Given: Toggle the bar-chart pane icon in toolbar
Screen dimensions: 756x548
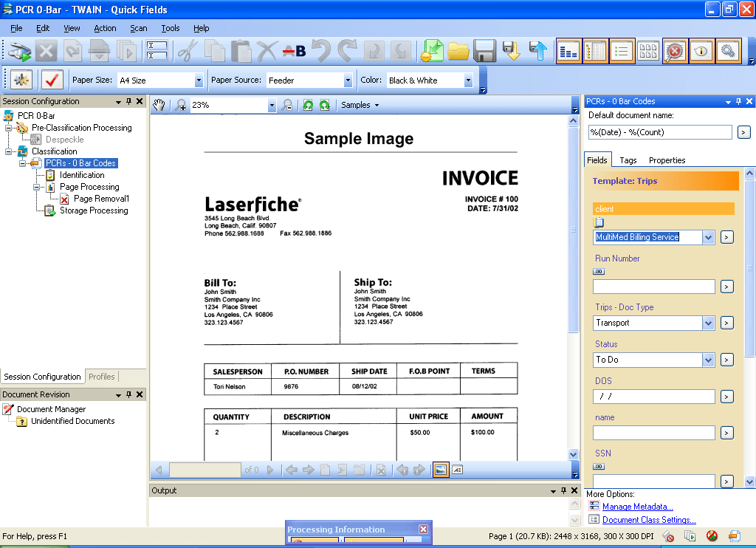Looking at the screenshot, I should [x=569, y=51].
